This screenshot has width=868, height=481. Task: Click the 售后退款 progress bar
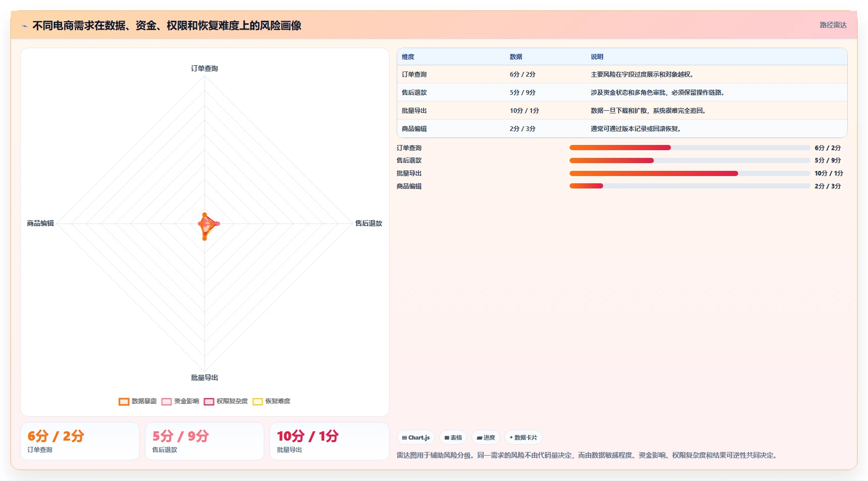click(x=690, y=161)
